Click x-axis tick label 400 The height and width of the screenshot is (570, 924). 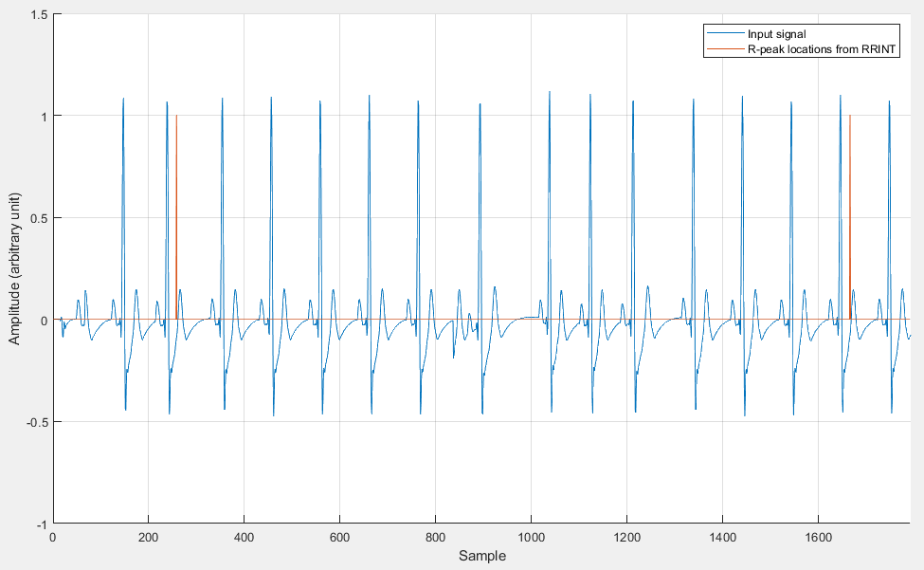coord(244,537)
